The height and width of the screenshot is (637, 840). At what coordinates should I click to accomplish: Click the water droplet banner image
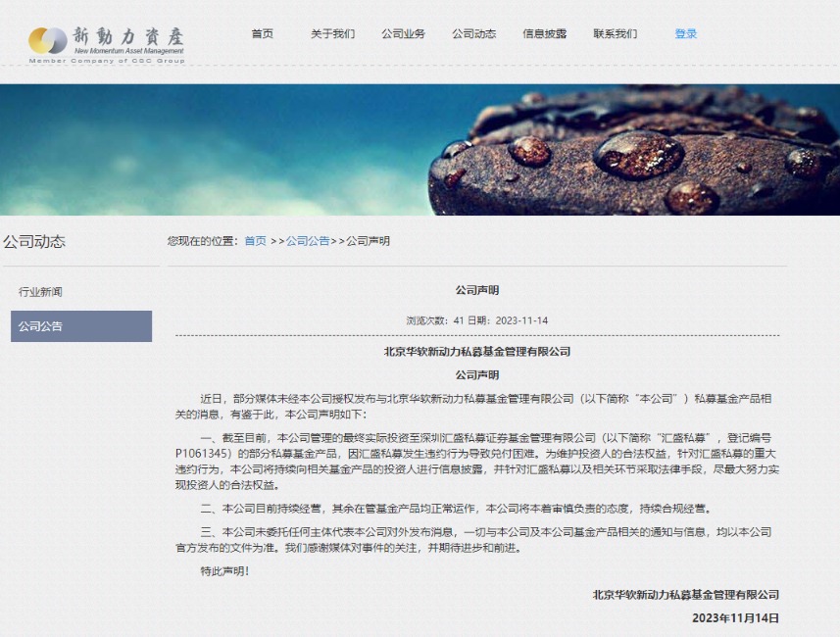[x=420, y=150]
